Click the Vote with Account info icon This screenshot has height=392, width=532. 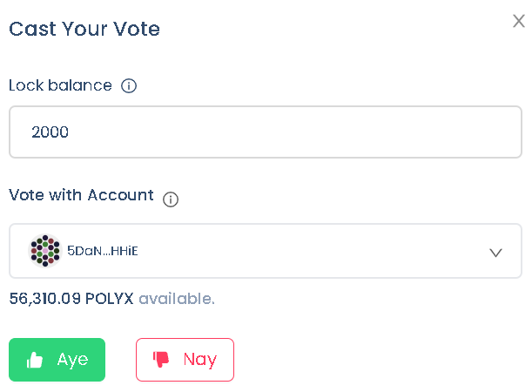pos(171,199)
